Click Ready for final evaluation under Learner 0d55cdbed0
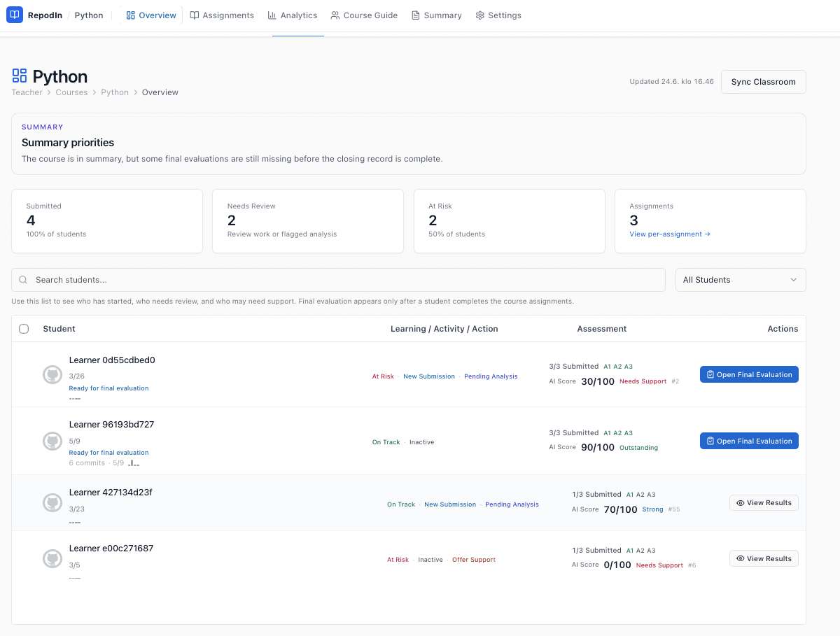The width and height of the screenshot is (840, 636). 108,388
